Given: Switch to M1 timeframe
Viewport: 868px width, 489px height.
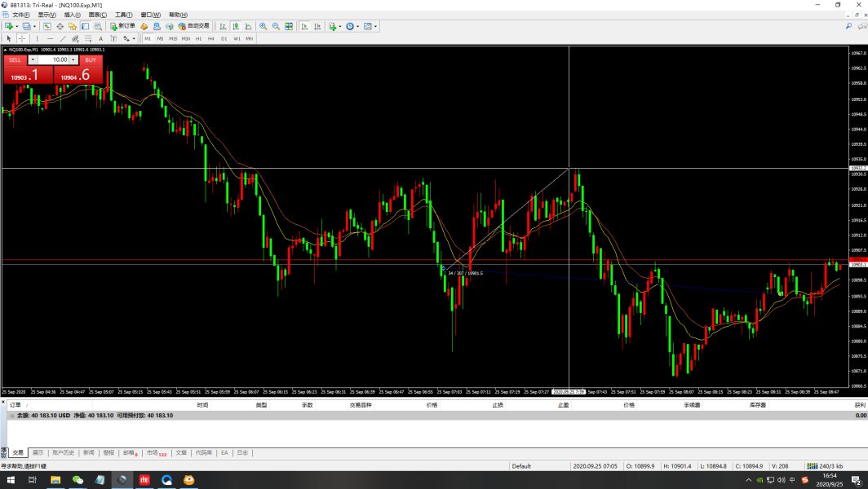Looking at the screenshot, I should [x=147, y=39].
